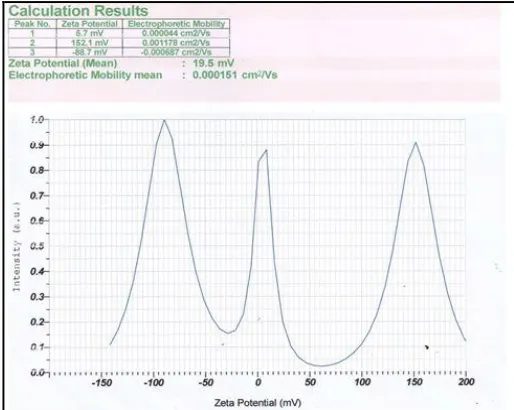Click the "100" x-axis tick label

362,382
